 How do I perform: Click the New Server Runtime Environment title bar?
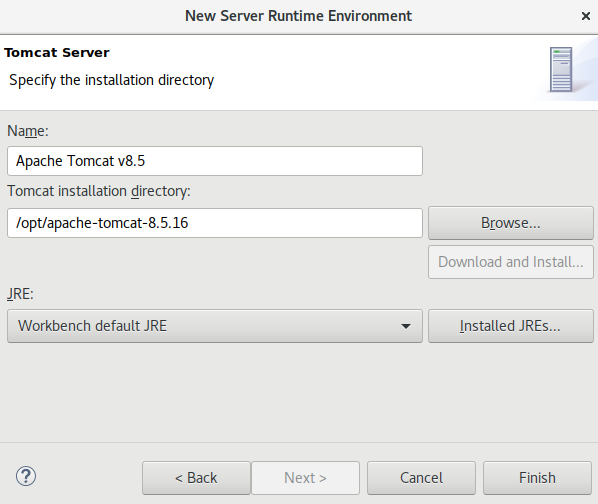coord(298,16)
